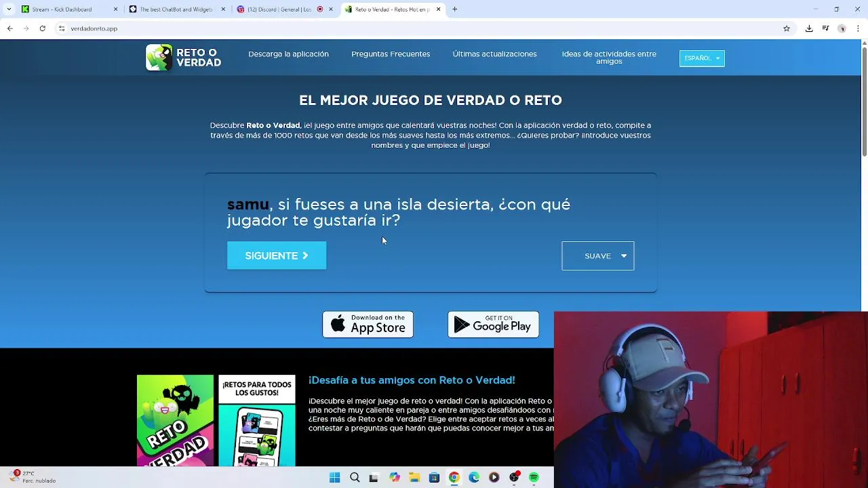Reload the current page

[x=43, y=28]
